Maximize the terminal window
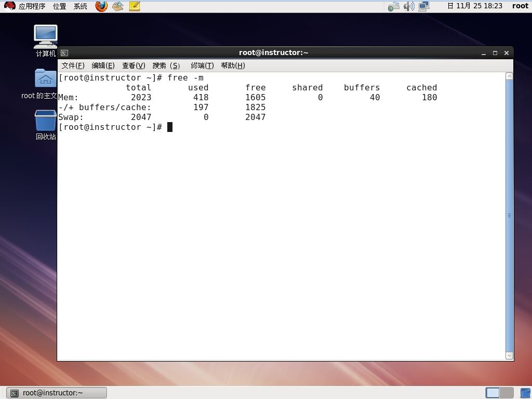The image size is (532, 399). 495,53
